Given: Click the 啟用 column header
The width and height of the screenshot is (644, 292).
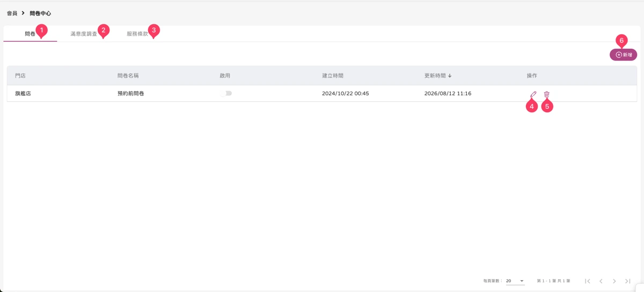Looking at the screenshot, I should (225, 76).
